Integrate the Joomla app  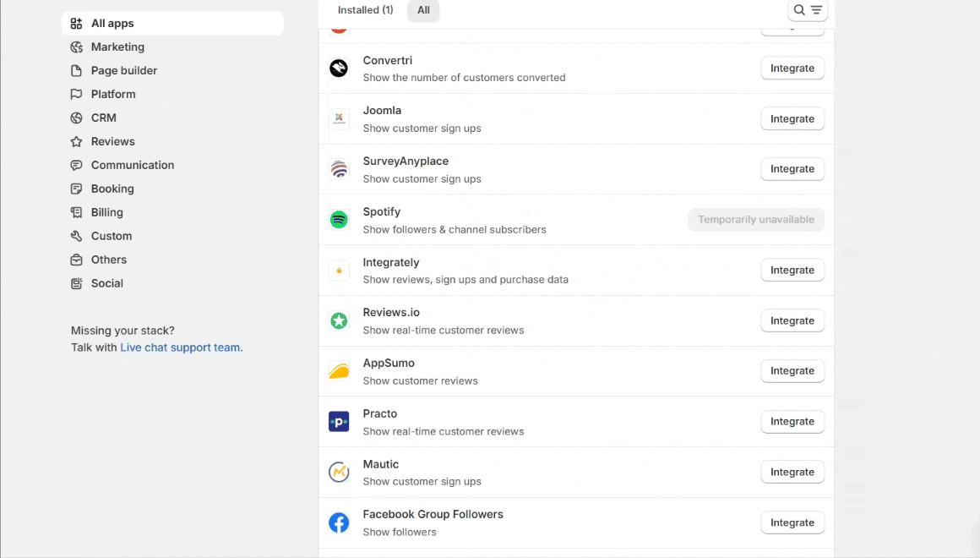[x=792, y=119]
